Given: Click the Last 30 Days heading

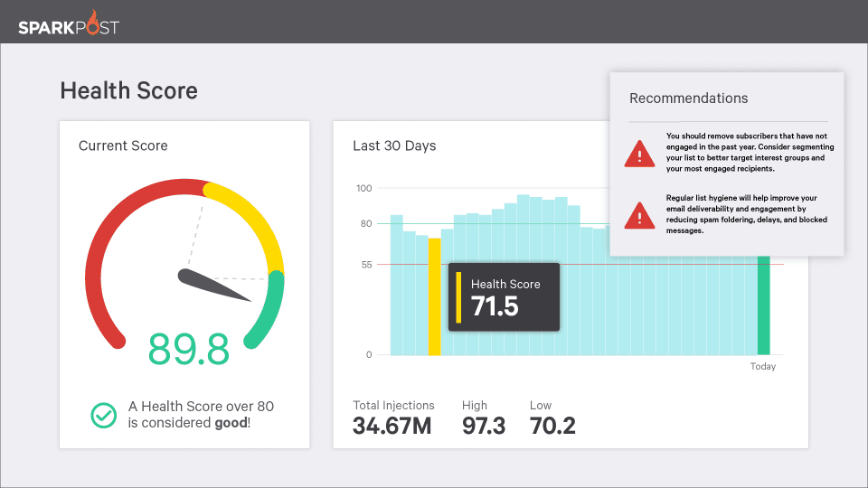Looking at the screenshot, I should click(x=394, y=145).
